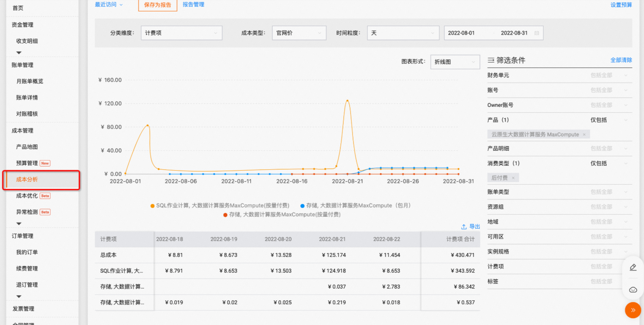This screenshot has height=325, width=644.
Task: Open the 时间粒度 dropdown showing 天
Action: [x=403, y=33]
